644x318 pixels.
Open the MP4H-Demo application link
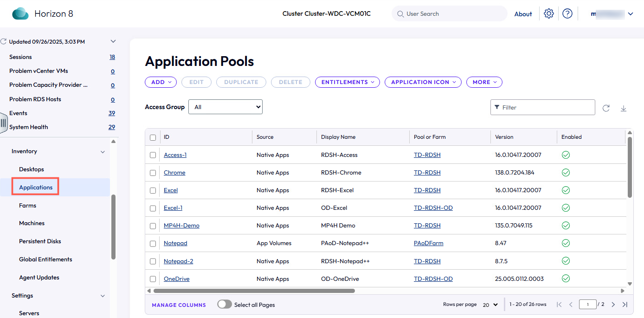click(181, 226)
